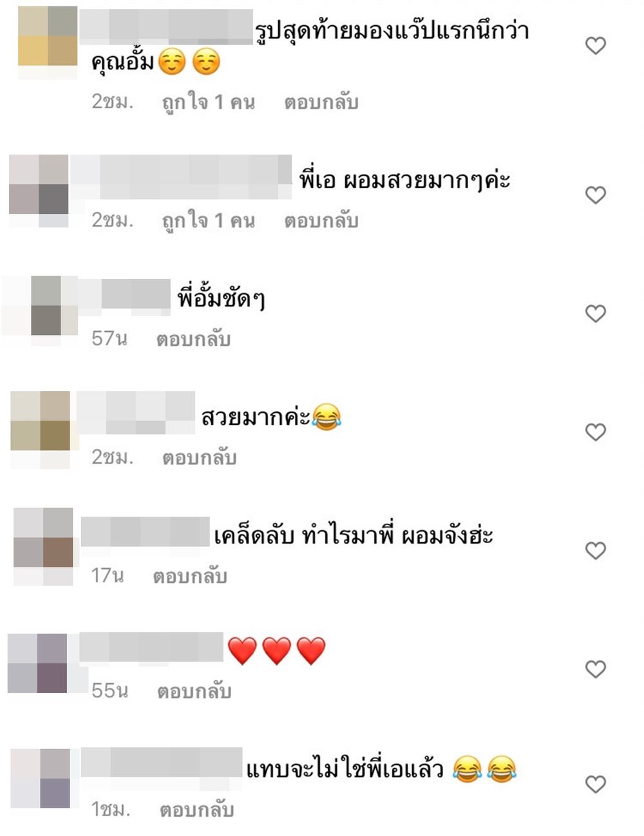The image size is (644, 836).
Task: Tap heart on พี่เอ ผอมสวยมากๆค่ะ comment
Action: [x=596, y=195]
